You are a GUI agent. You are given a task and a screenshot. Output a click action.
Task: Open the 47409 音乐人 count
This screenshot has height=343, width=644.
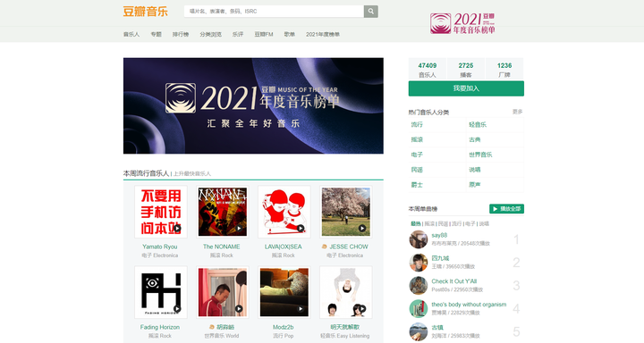428,71
